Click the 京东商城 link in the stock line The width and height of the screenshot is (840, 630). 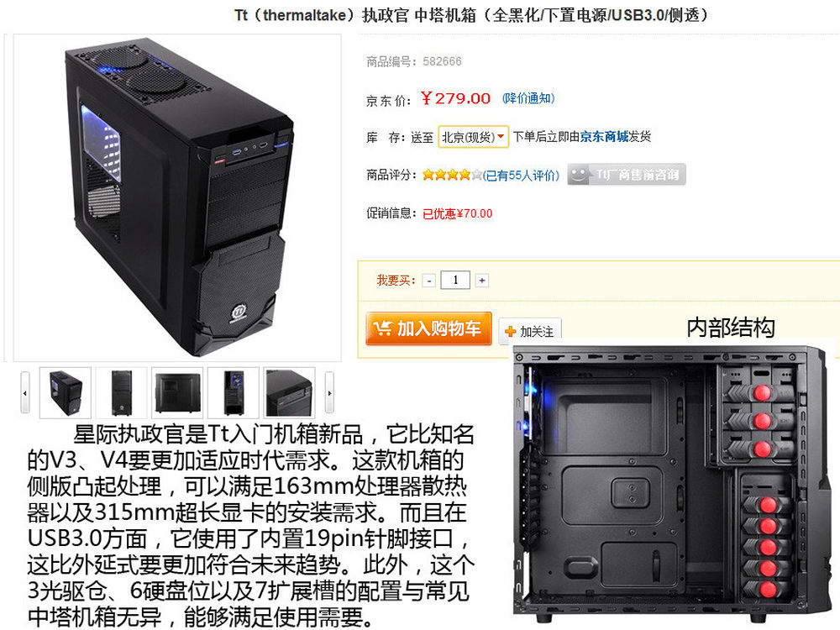pyautogui.click(x=604, y=137)
